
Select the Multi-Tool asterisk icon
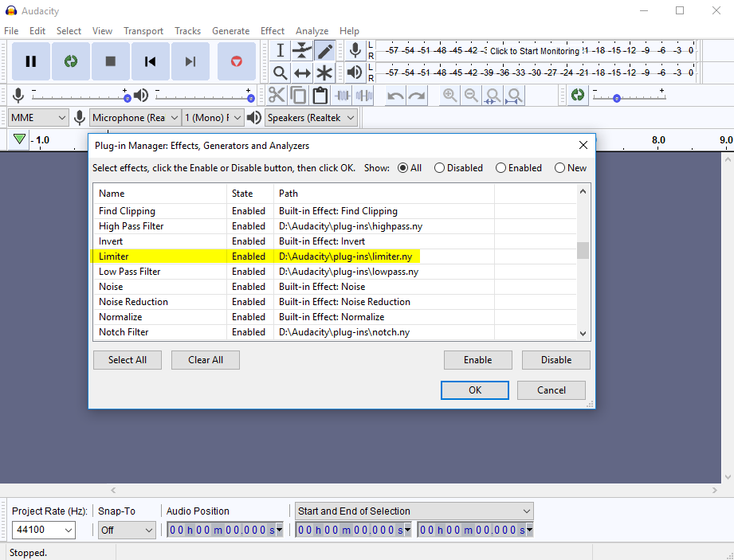tap(324, 72)
